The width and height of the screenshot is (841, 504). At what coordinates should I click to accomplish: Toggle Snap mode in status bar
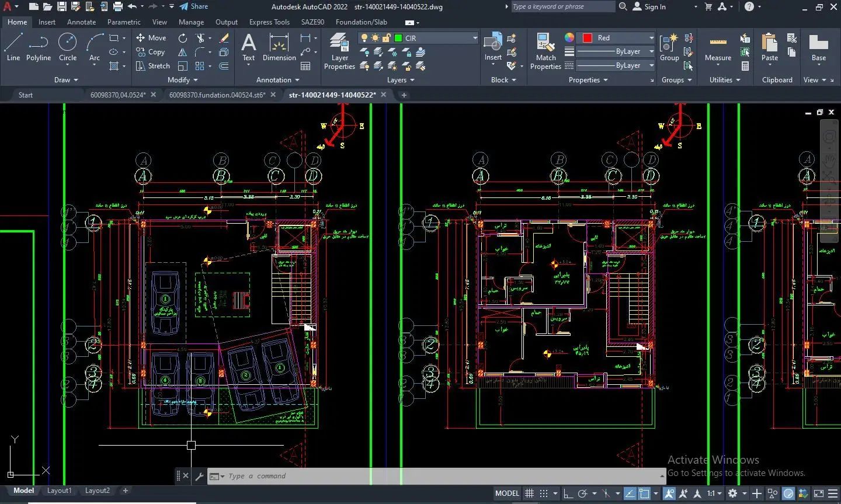544,493
